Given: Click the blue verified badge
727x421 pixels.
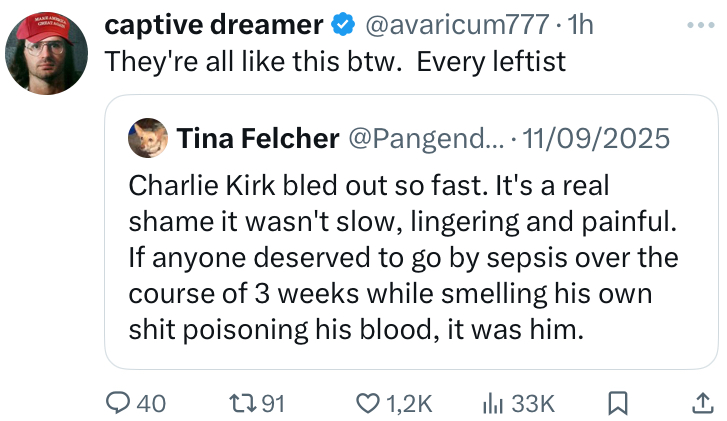Looking at the screenshot, I should point(341,24).
